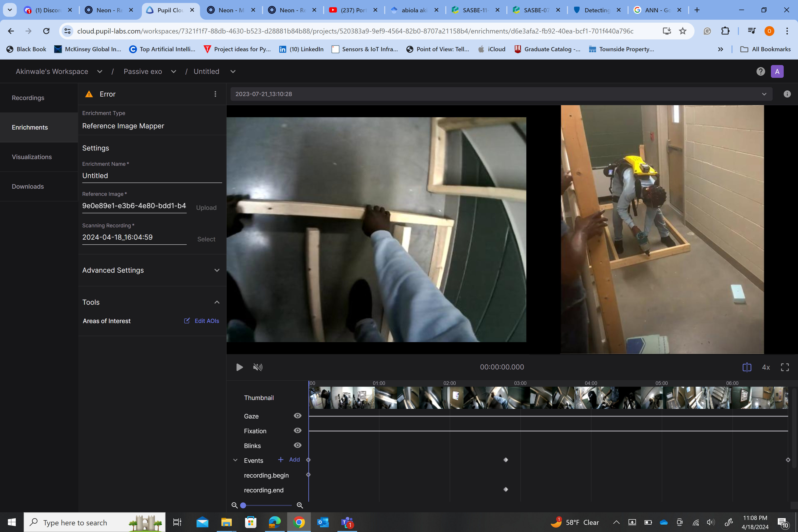
Task: Bookmark this page with star icon
Action: tap(683, 31)
